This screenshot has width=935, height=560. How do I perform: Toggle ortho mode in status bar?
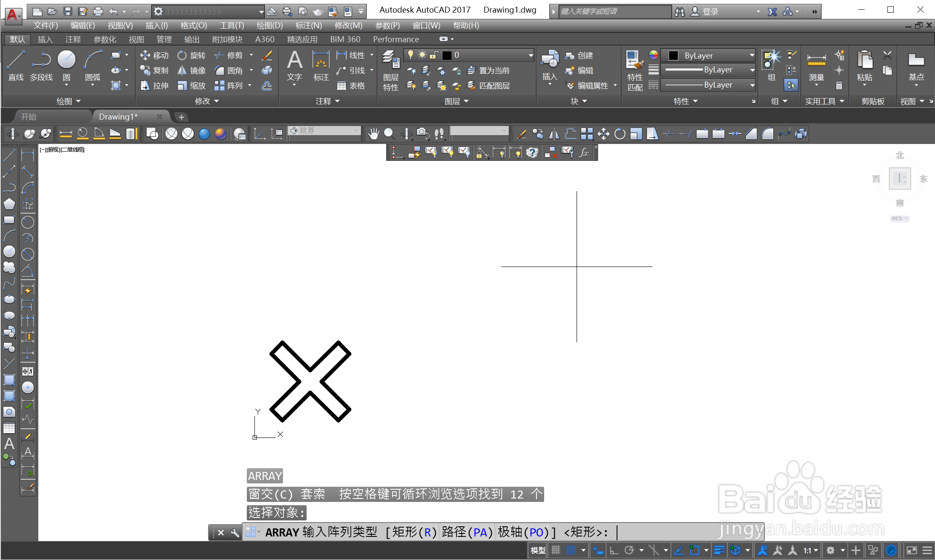click(x=614, y=550)
